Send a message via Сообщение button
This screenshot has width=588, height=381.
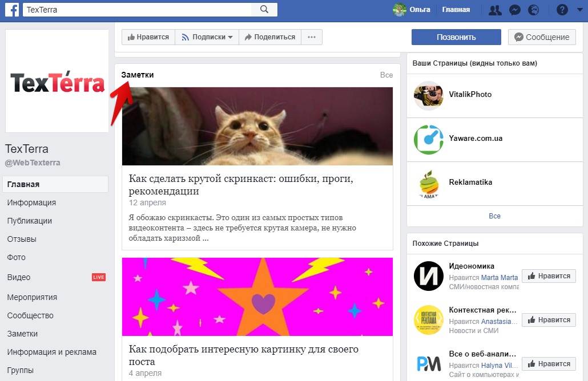(542, 37)
